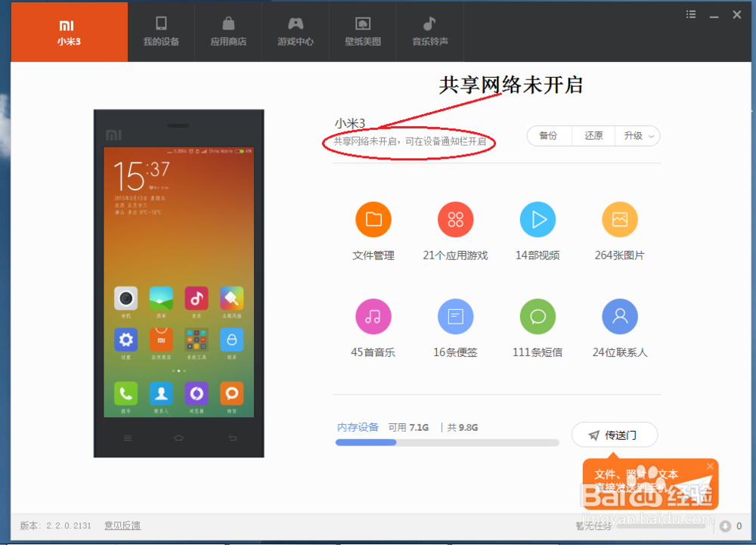Click the 传送门 transfer portal button

pos(615,435)
